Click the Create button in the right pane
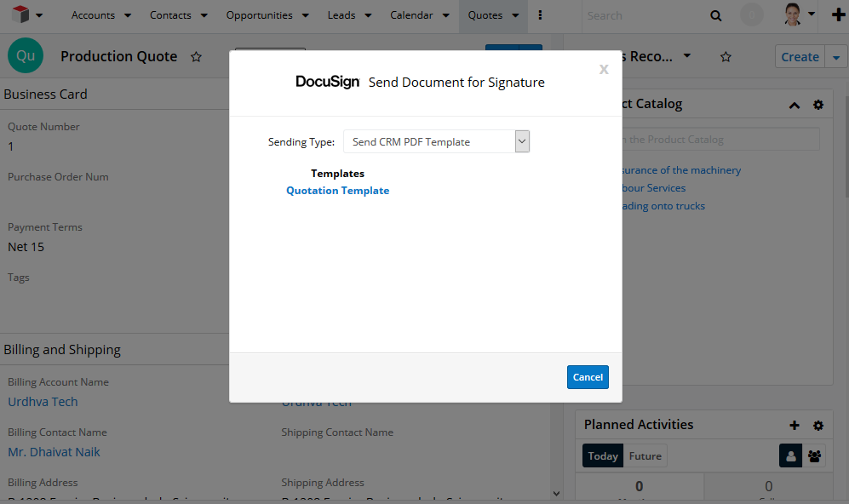The height and width of the screenshot is (504, 849). click(800, 57)
